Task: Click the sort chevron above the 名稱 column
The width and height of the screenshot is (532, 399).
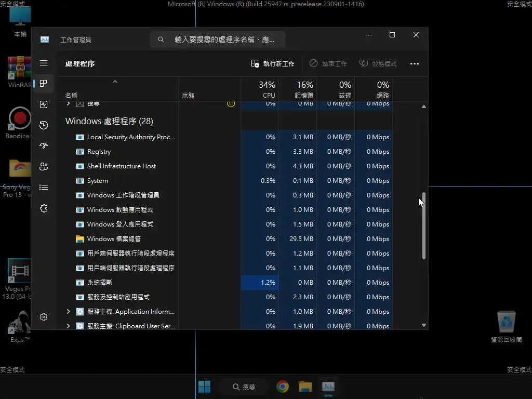Action: pyautogui.click(x=115, y=82)
